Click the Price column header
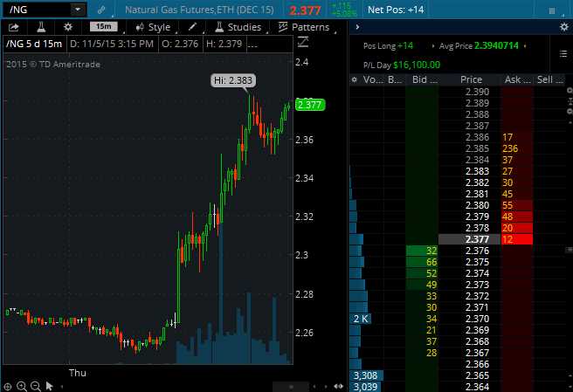The image size is (573, 392). click(471, 79)
